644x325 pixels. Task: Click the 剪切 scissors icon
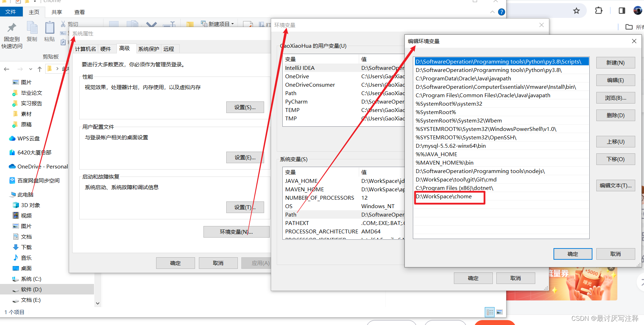tap(62, 23)
